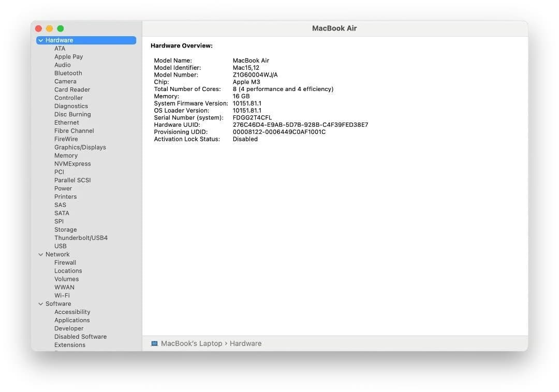Image resolution: width=559 pixels, height=392 pixels.
Task: Check Printers hardware information
Action: pos(65,197)
